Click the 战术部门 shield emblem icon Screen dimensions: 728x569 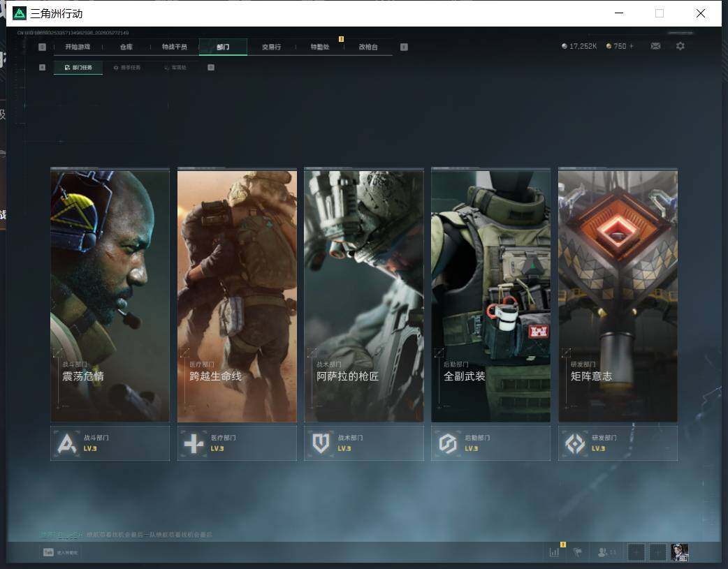coord(321,444)
